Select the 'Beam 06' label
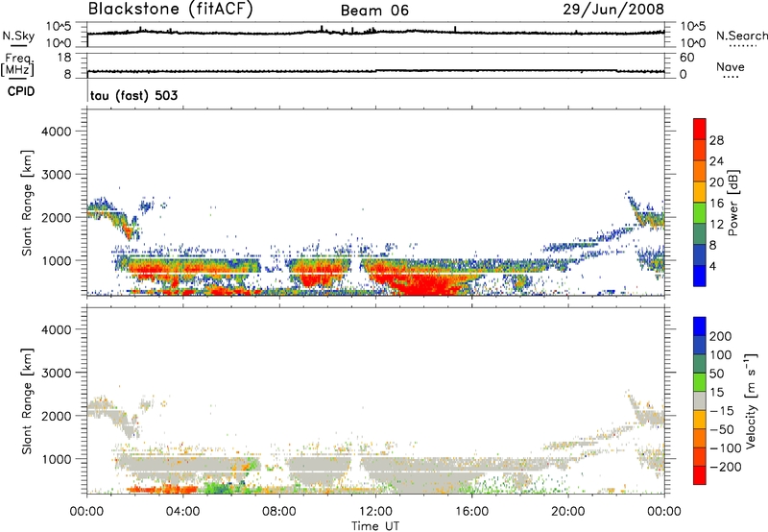Image resolution: width=768 pixels, height=532 pixels. (374, 11)
